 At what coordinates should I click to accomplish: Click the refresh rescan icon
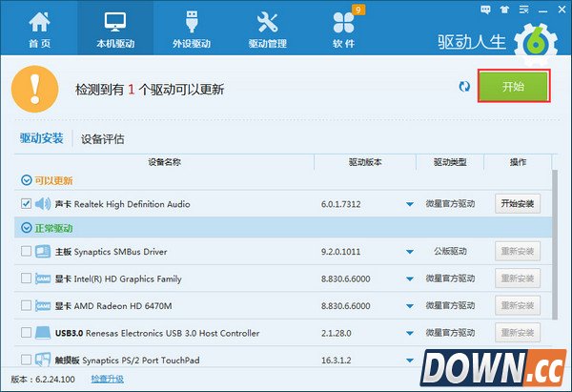(464, 87)
